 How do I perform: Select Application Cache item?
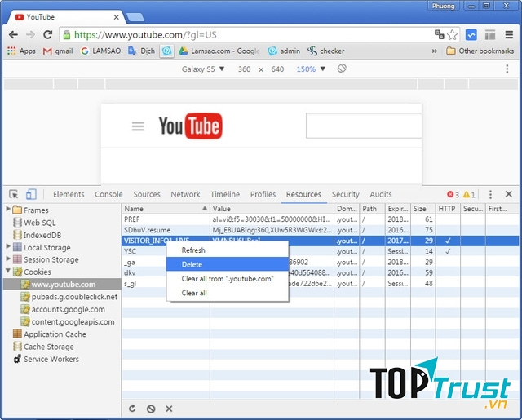[x=55, y=334]
